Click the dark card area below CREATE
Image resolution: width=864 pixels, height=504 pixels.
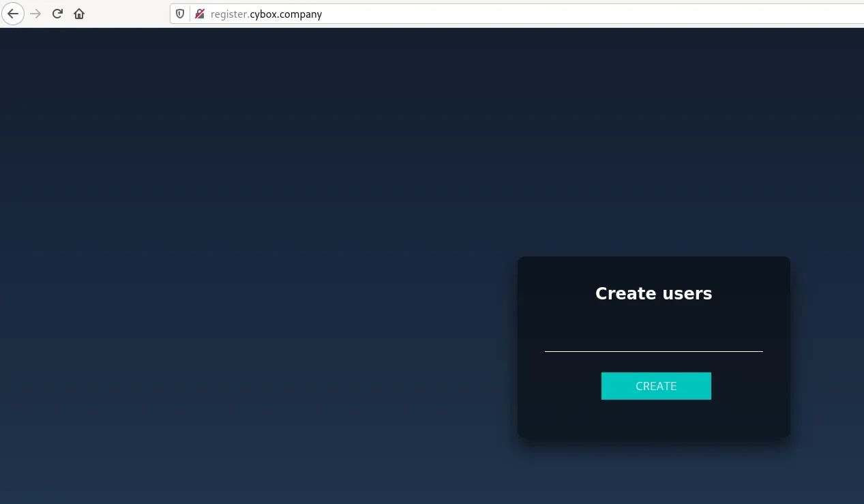pyautogui.click(x=653, y=419)
